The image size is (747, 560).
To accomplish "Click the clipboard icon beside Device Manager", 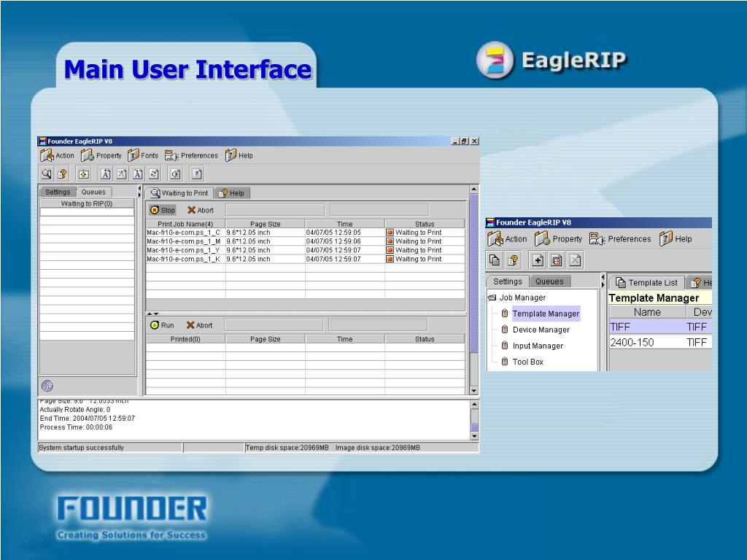I will tap(505, 329).
